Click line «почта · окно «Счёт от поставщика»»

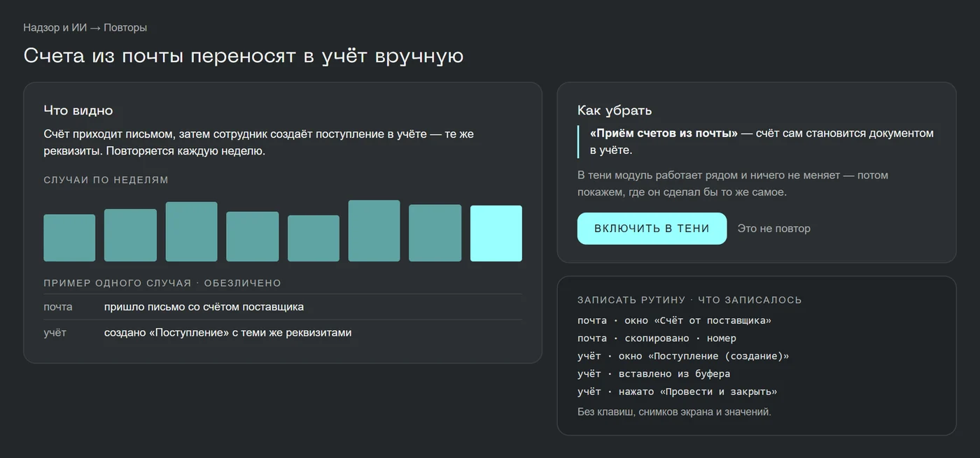(x=674, y=320)
